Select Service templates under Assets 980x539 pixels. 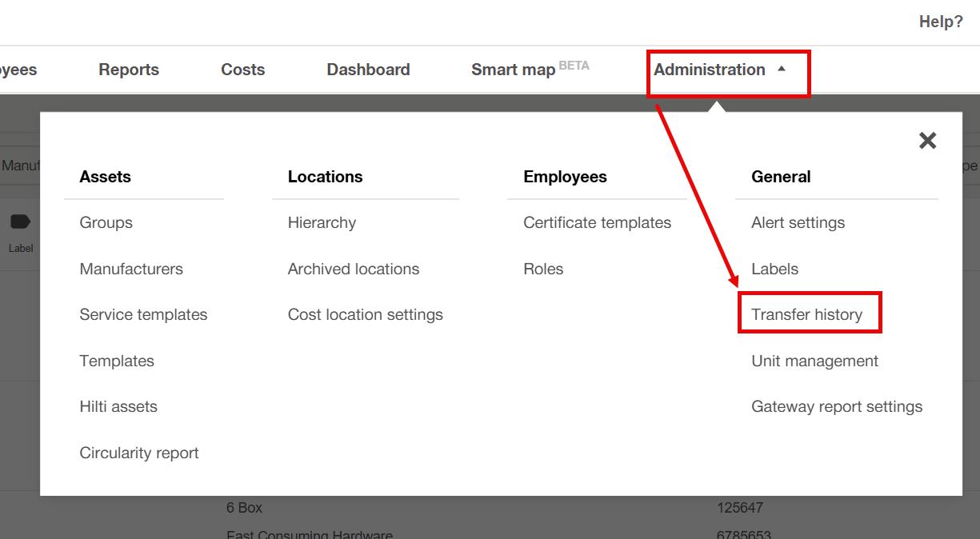click(143, 315)
